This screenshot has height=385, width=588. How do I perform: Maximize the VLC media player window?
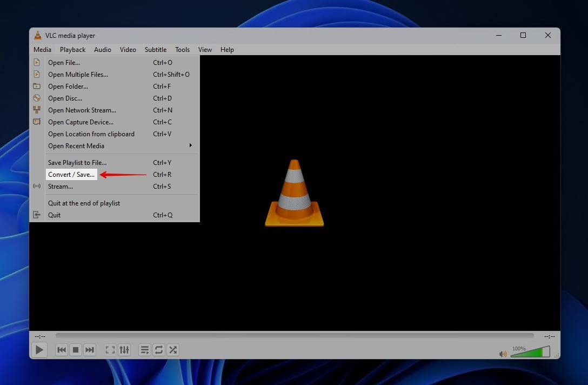523,35
